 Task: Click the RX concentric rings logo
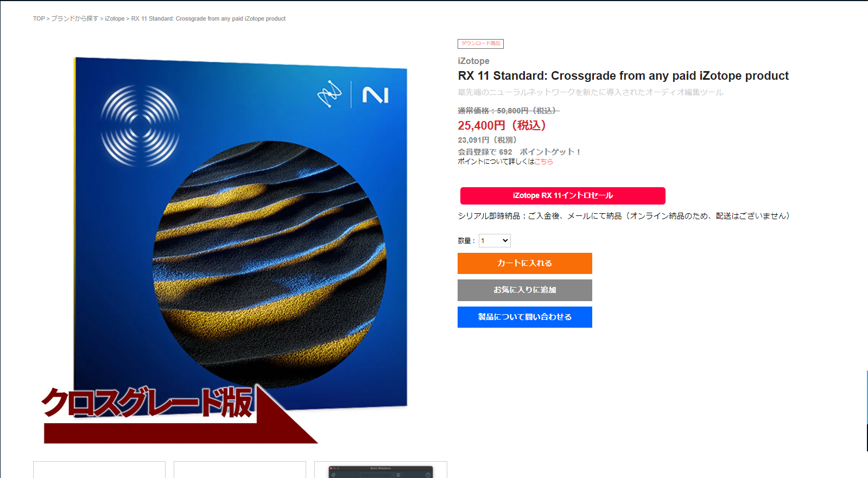(x=140, y=126)
